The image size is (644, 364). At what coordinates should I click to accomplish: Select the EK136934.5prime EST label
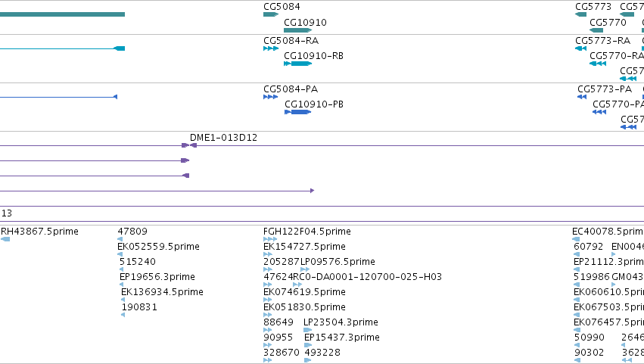click(162, 292)
